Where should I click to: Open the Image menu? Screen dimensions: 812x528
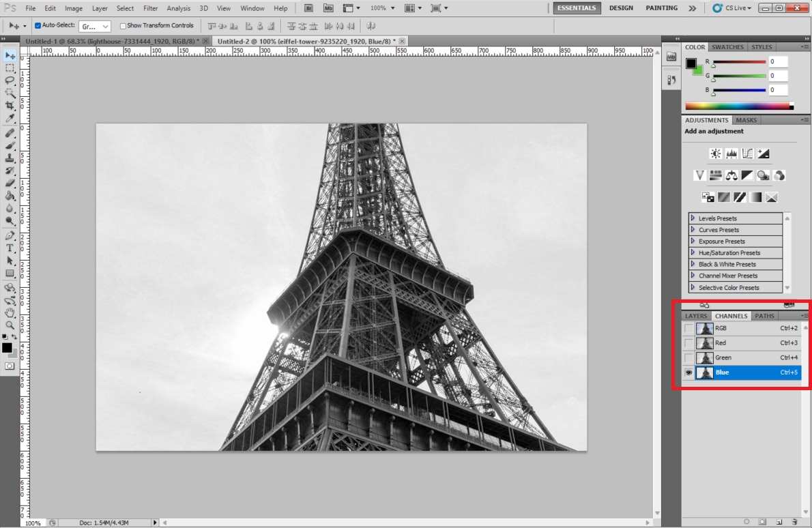[x=74, y=8]
